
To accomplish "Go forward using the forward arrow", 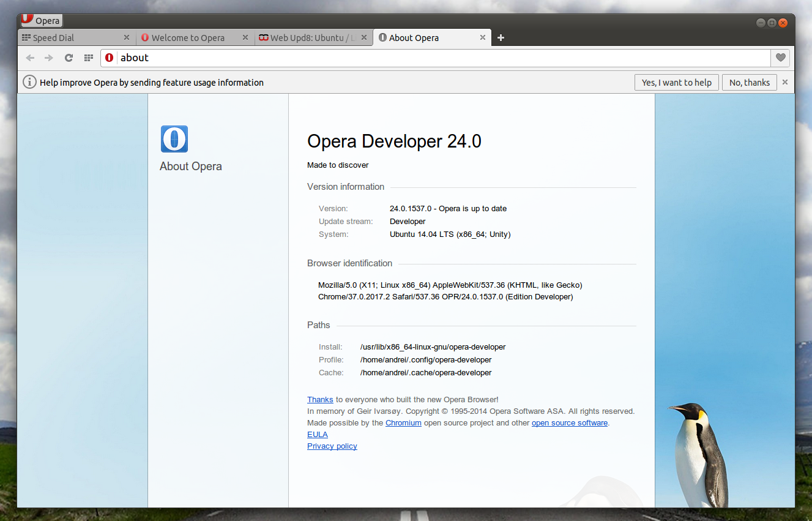I will click(49, 58).
